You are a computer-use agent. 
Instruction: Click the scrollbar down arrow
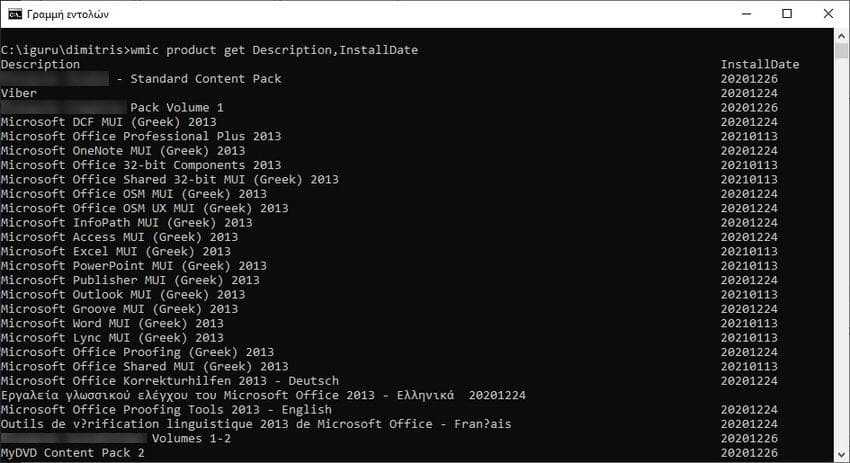(x=841, y=454)
